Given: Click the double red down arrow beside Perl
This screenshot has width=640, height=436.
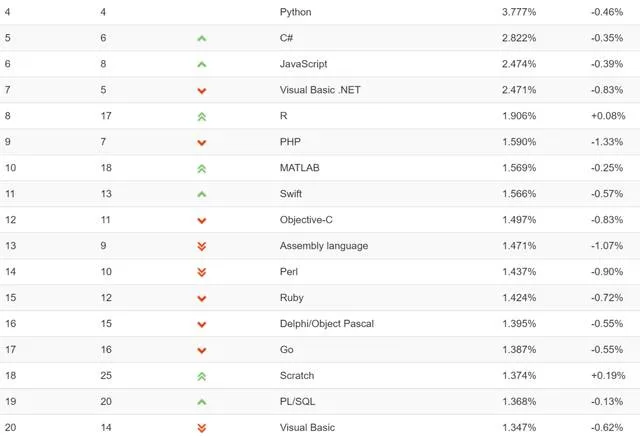Looking at the screenshot, I should (x=202, y=272).
